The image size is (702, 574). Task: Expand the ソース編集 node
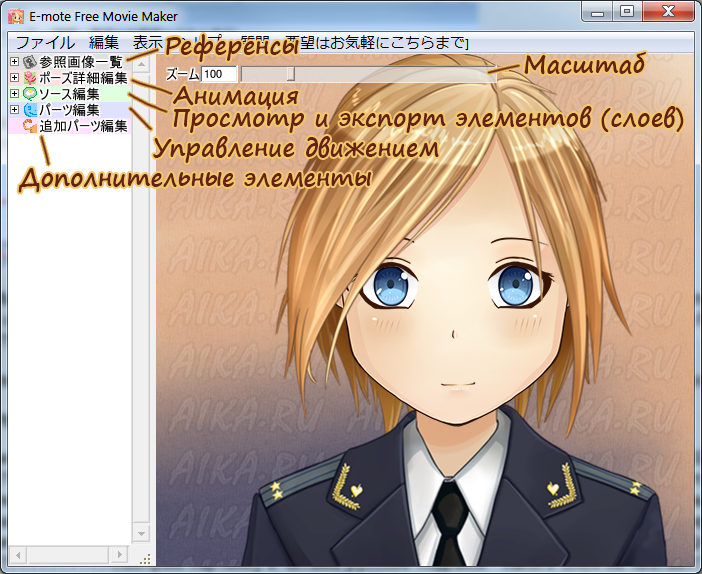(14, 94)
